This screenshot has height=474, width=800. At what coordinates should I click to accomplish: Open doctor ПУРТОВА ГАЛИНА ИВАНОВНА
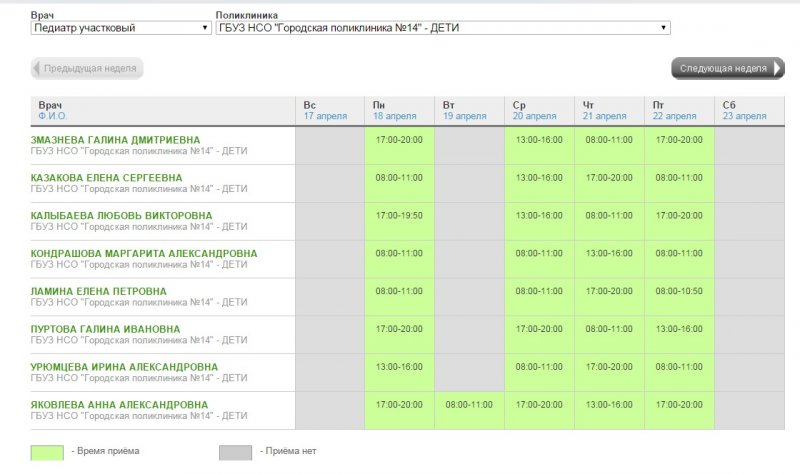pos(105,329)
